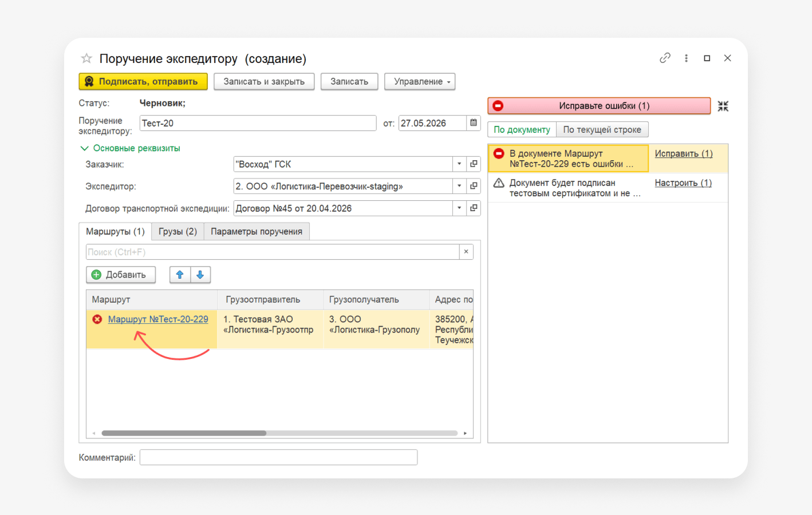This screenshot has height=515, width=812.
Task: Click cell '1. Тестовая ЗАО «Логистика-Грузоотпр'
Action: click(270, 329)
